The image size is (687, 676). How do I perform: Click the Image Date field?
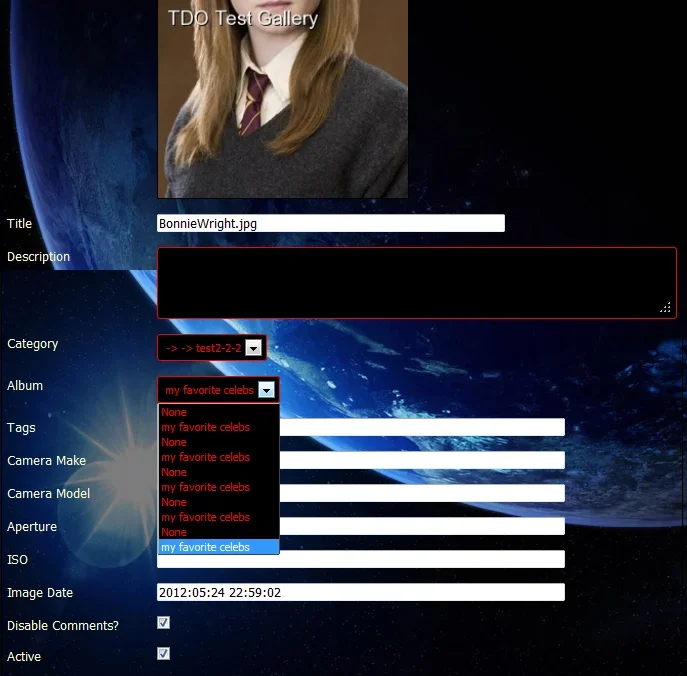361,592
